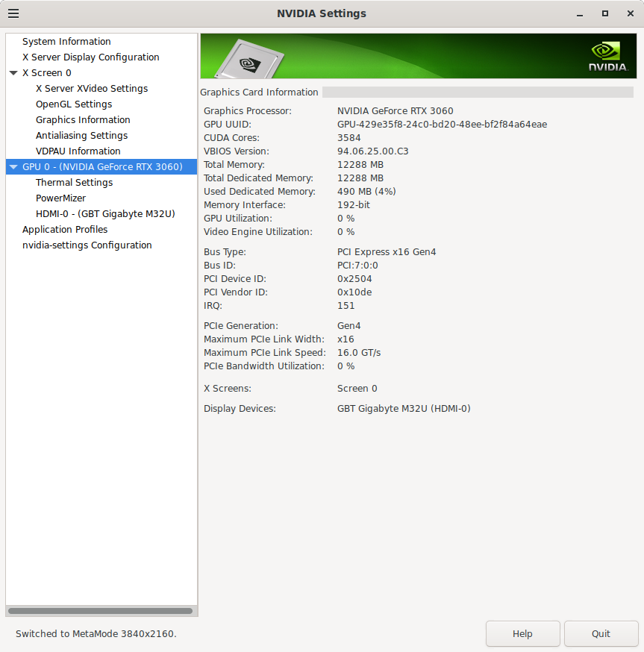Select OpenGL Settings
The image size is (644, 652).
[75, 104]
